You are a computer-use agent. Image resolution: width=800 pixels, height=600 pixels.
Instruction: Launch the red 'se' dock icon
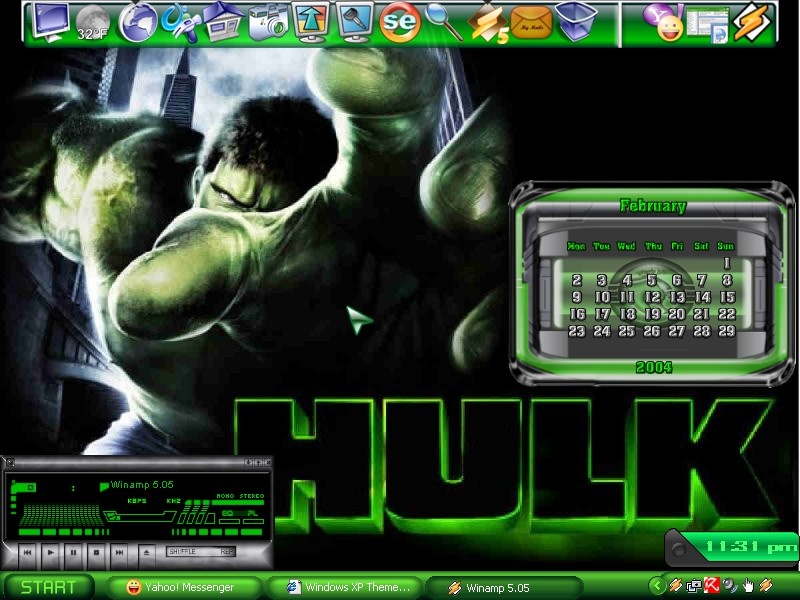click(x=399, y=22)
